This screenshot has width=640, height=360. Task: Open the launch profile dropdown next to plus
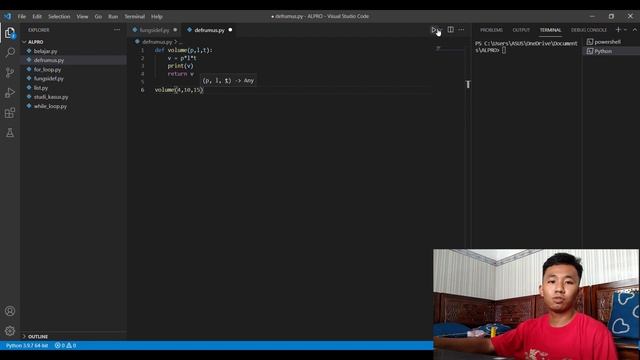coord(625,30)
